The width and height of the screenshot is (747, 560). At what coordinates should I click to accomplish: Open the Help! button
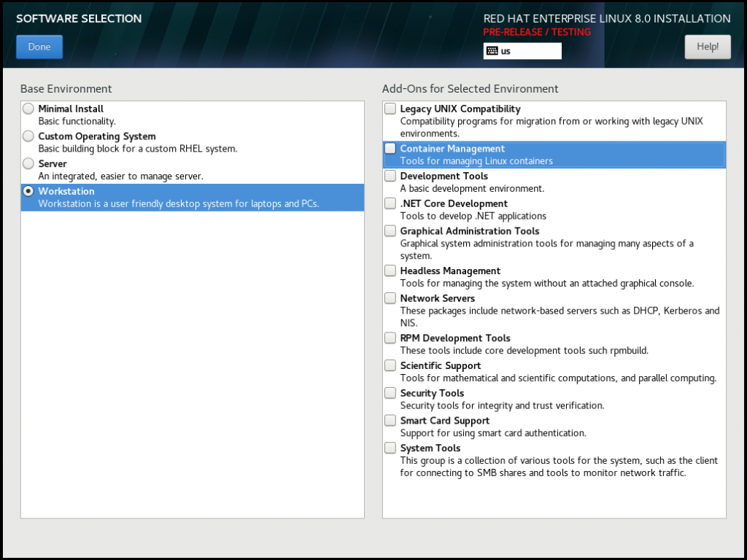(708, 47)
